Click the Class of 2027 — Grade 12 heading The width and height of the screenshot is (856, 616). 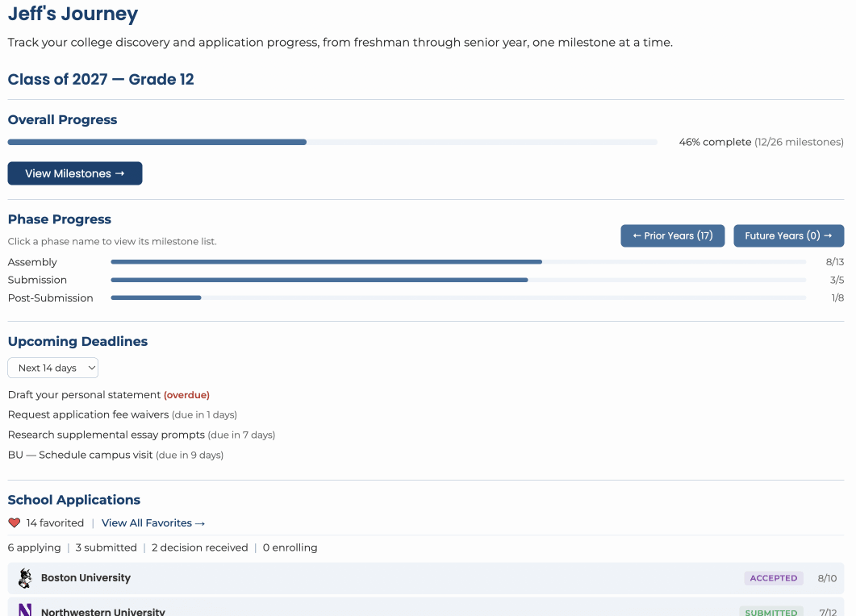coord(101,79)
